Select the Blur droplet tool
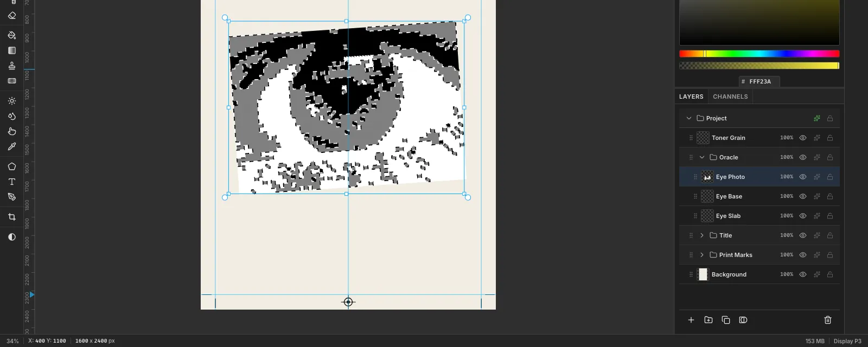 click(x=12, y=116)
